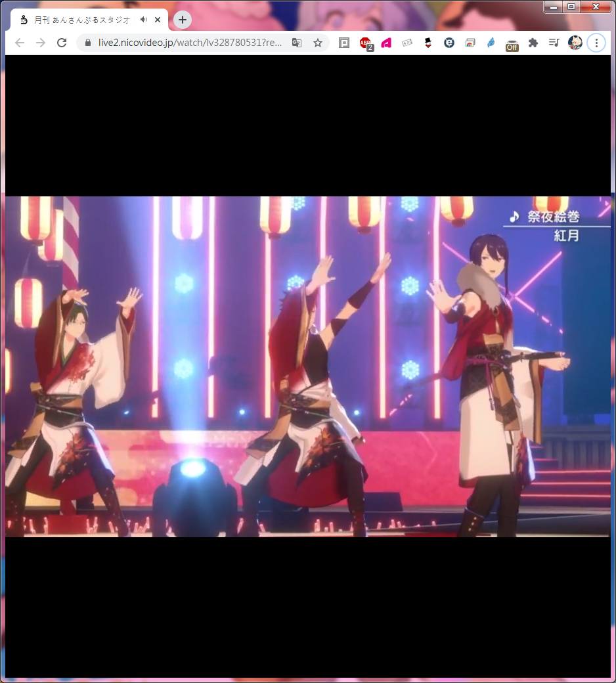Open the Extensions puzzle piece menu

(x=533, y=43)
